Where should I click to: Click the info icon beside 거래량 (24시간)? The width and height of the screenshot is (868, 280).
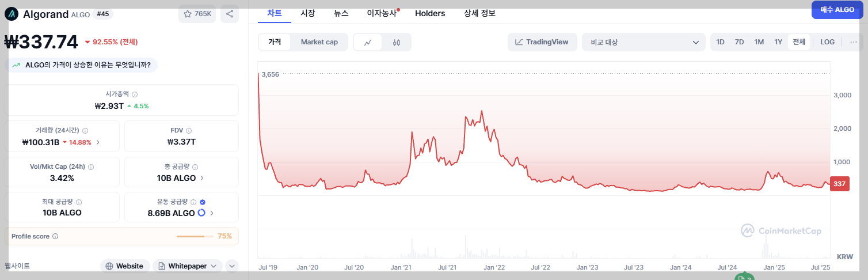point(85,130)
